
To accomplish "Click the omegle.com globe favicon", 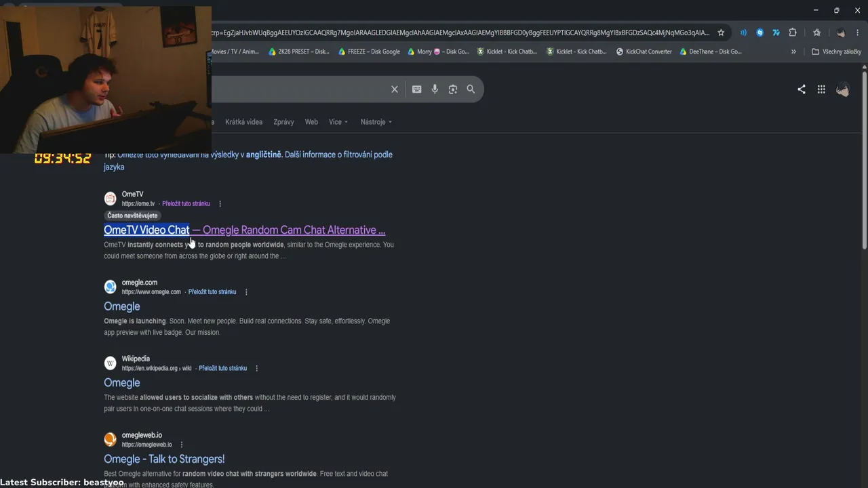I will click(x=110, y=287).
